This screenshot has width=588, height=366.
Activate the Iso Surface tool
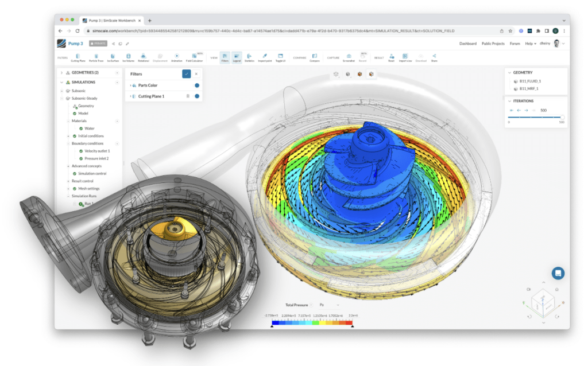113,57
